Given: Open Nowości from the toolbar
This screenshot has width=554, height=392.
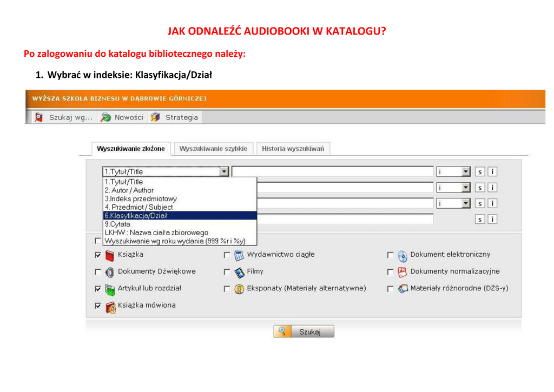Looking at the screenshot, I should pyautogui.click(x=106, y=117).
